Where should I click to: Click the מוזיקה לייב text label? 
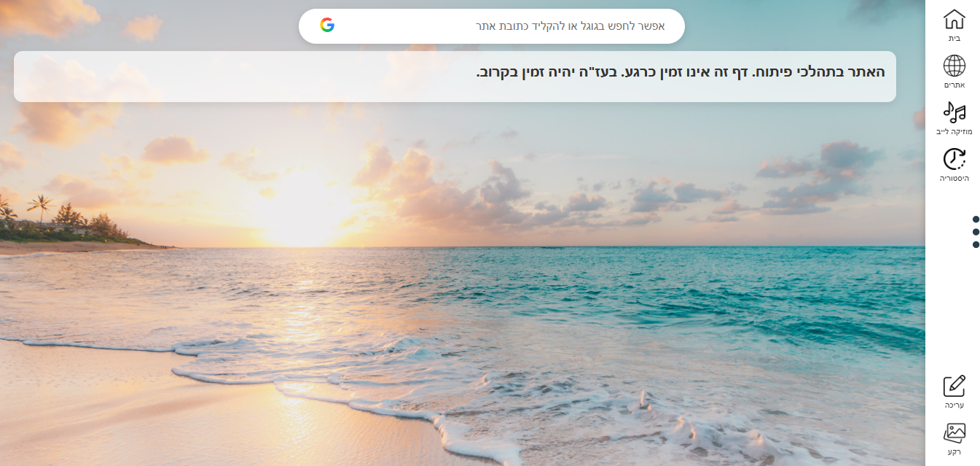point(954,131)
